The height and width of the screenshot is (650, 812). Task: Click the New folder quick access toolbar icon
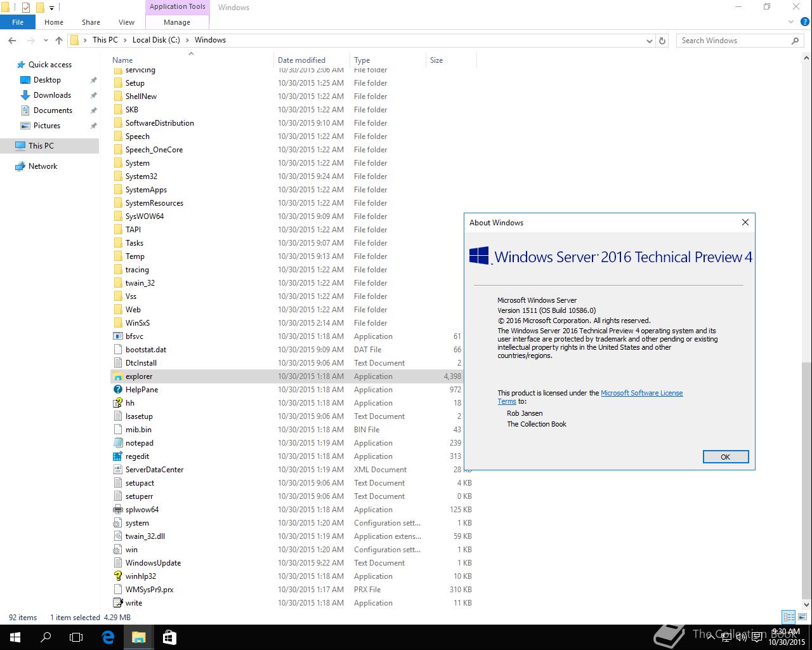(x=39, y=8)
